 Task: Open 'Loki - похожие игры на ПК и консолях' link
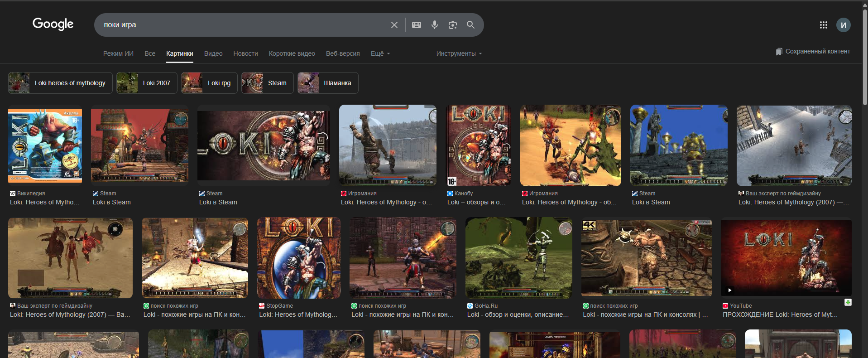point(646,314)
